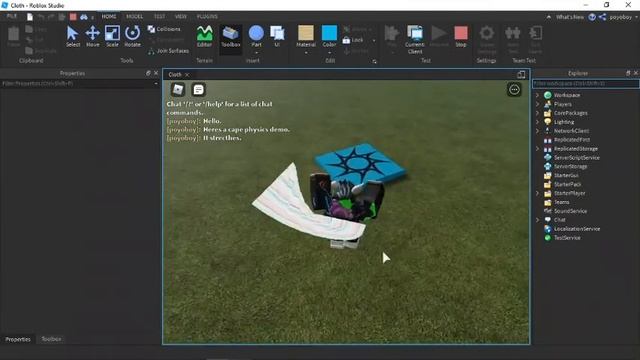Image resolution: width=640 pixels, height=360 pixels.
Task: Open the Terrain Editor
Action: coord(204,36)
